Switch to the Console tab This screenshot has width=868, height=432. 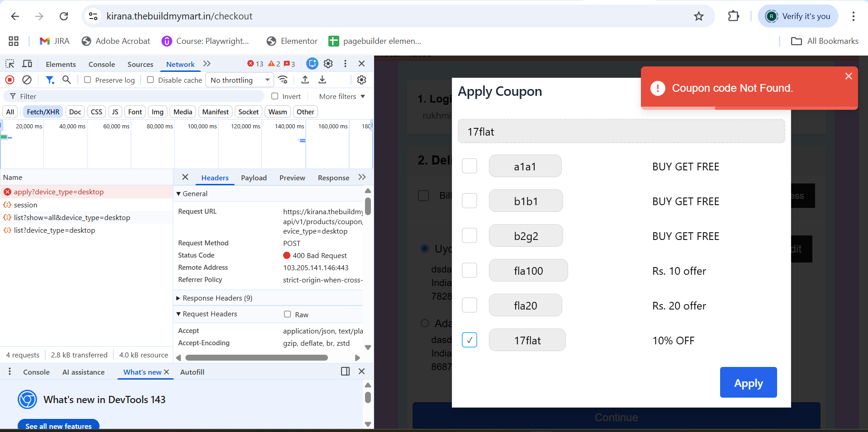coord(102,64)
